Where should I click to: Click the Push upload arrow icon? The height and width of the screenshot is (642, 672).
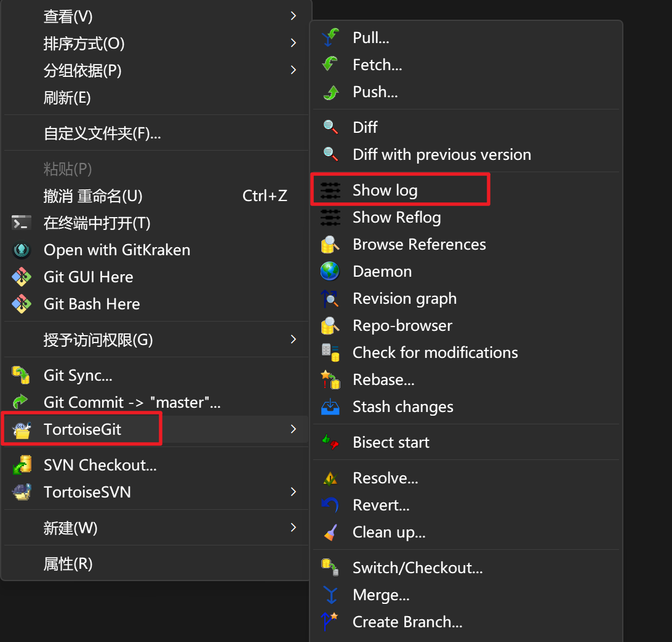(330, 92)
